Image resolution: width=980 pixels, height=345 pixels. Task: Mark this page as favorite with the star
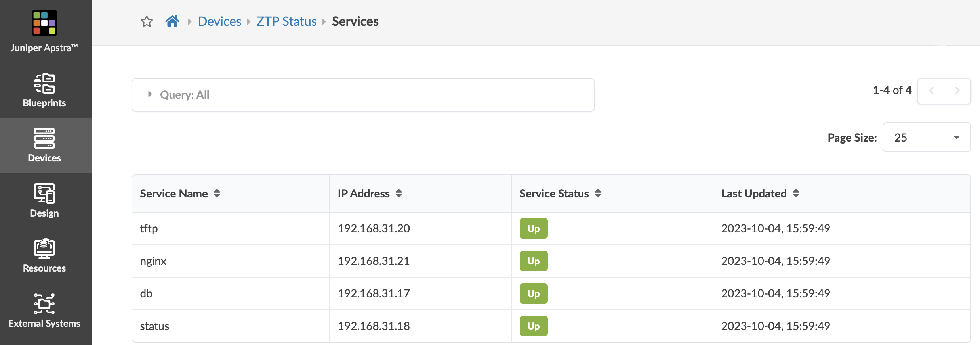pyautogui.click(x=147, y=21)
